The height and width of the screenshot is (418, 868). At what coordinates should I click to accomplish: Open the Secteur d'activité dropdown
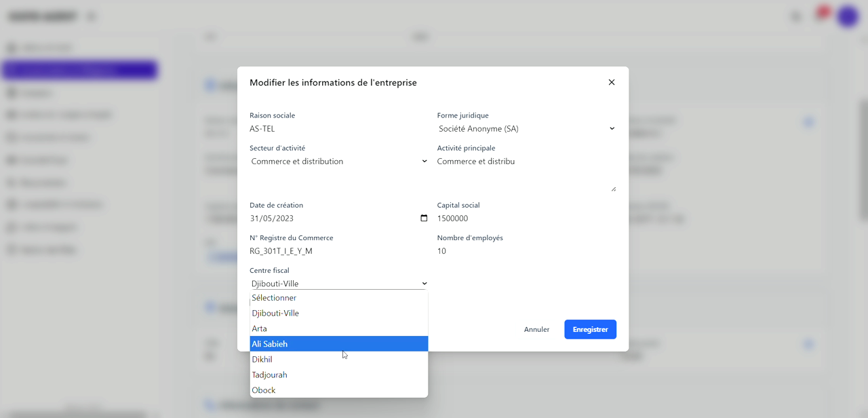point(338,161)
